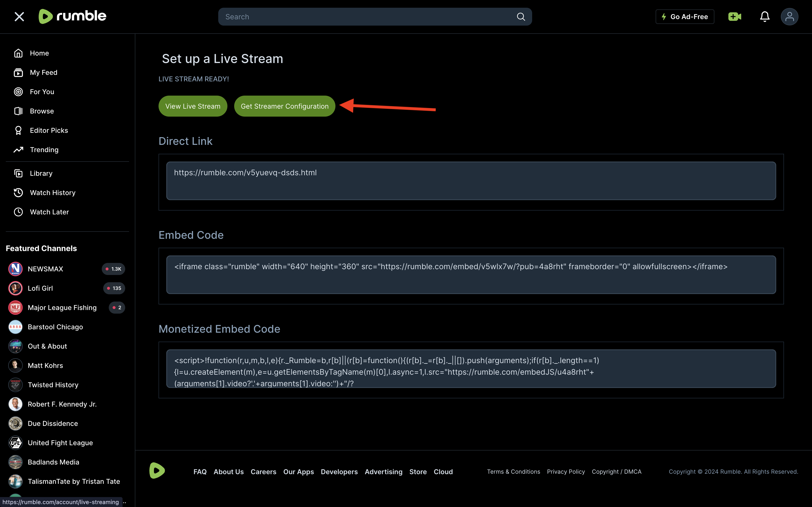This screenshot has width=812, height=507.
Task: Open the Developers footer link
Action: point(339,472)
